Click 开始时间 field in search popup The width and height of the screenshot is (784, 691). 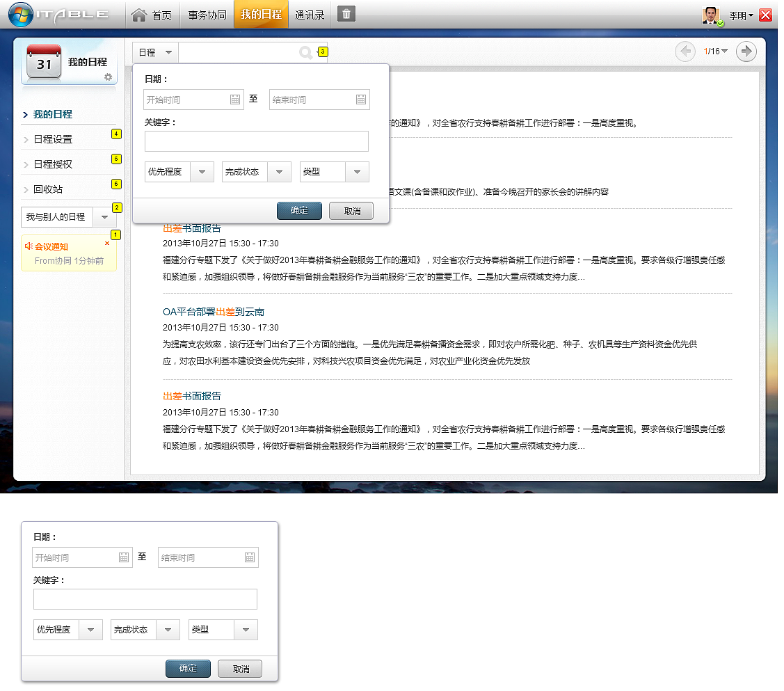coord(193,100)
